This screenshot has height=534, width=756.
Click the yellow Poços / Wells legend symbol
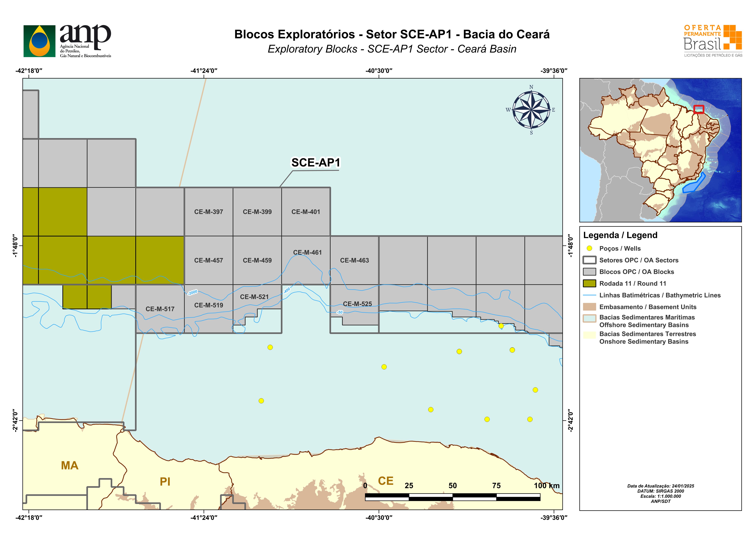[x=589, y=248]
